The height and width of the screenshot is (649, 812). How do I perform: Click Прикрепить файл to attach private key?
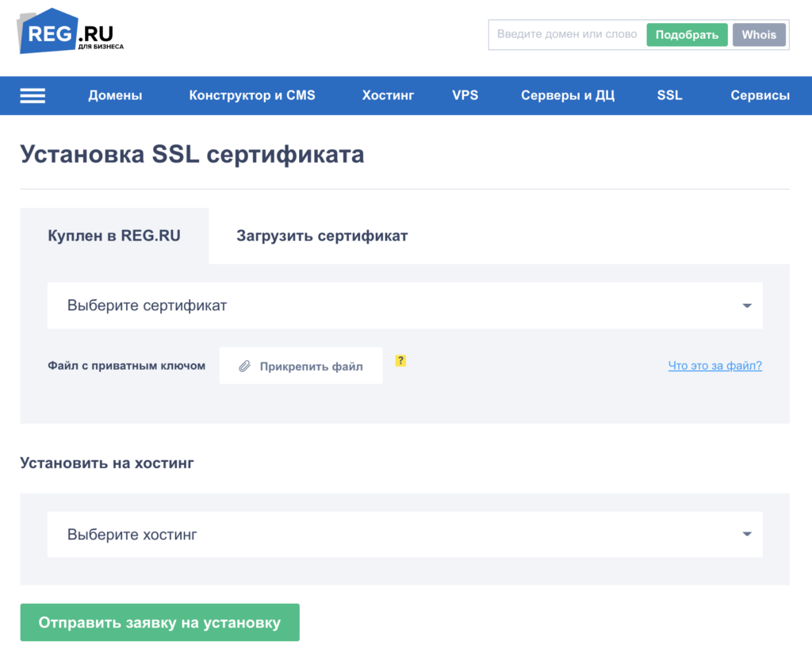(301, 367)
